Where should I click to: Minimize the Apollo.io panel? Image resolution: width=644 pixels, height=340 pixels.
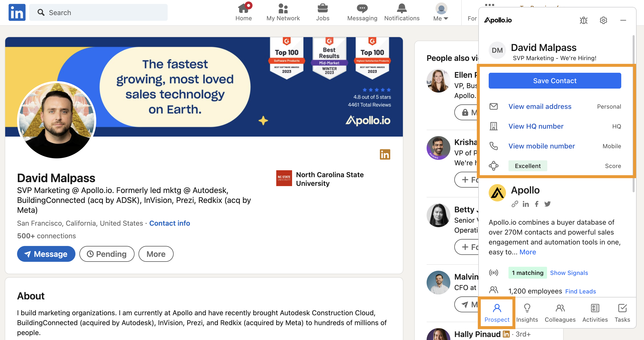click(x=623, y=20)
